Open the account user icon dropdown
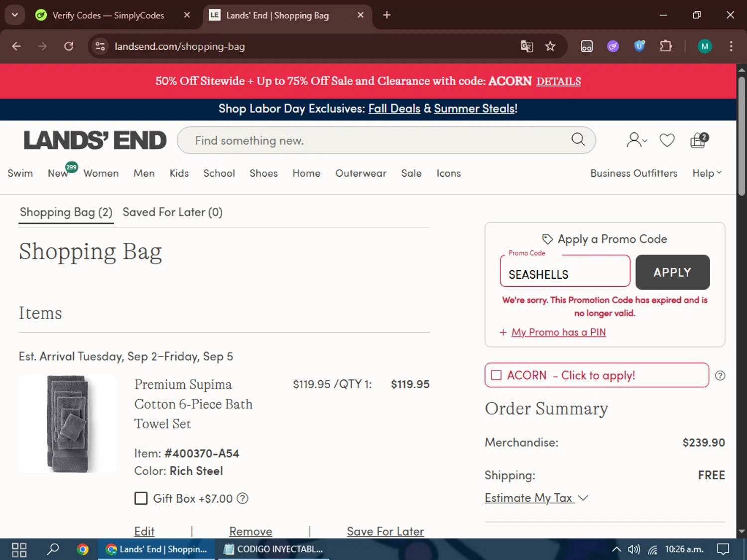 [636, 140]
